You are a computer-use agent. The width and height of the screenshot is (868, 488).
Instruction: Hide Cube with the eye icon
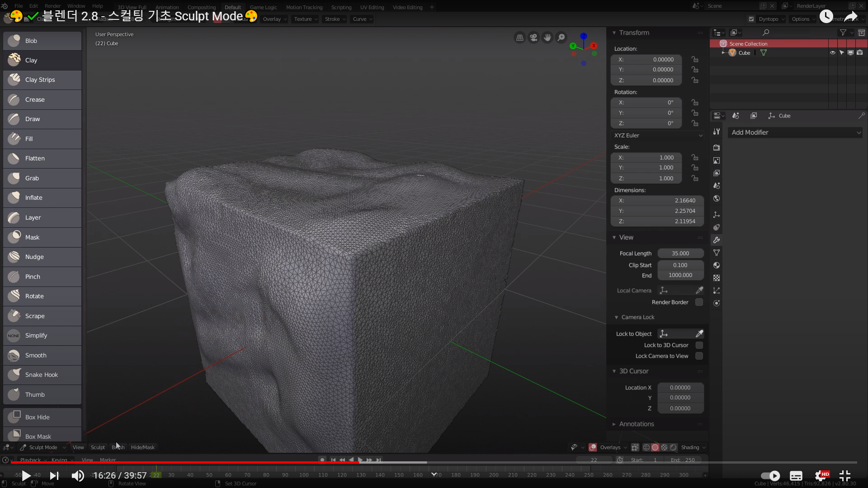tap(832, 53)
